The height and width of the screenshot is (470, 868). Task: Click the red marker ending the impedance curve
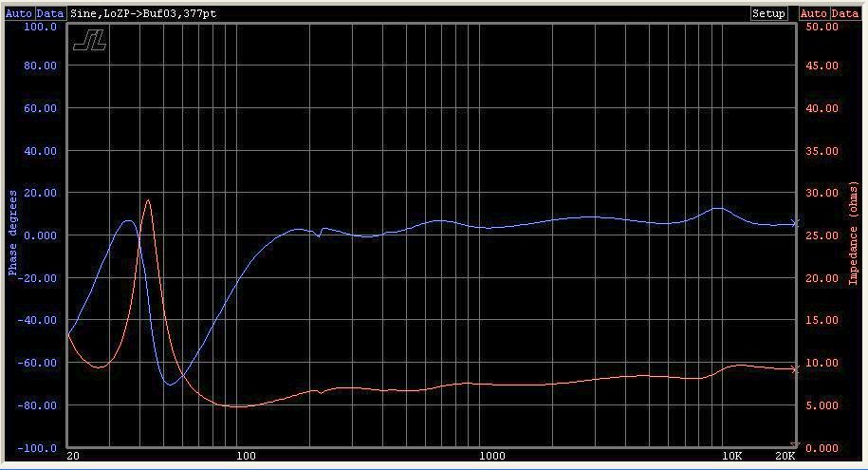coord(796,369)
